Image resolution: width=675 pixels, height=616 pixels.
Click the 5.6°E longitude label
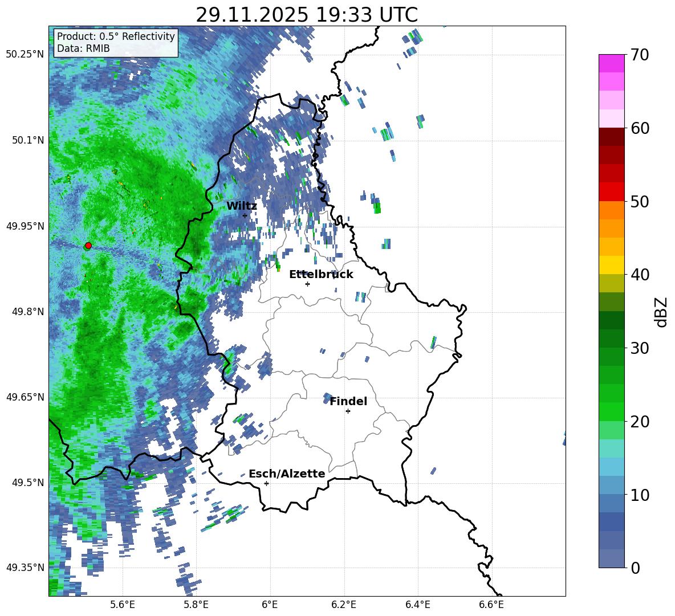(123, 605)
